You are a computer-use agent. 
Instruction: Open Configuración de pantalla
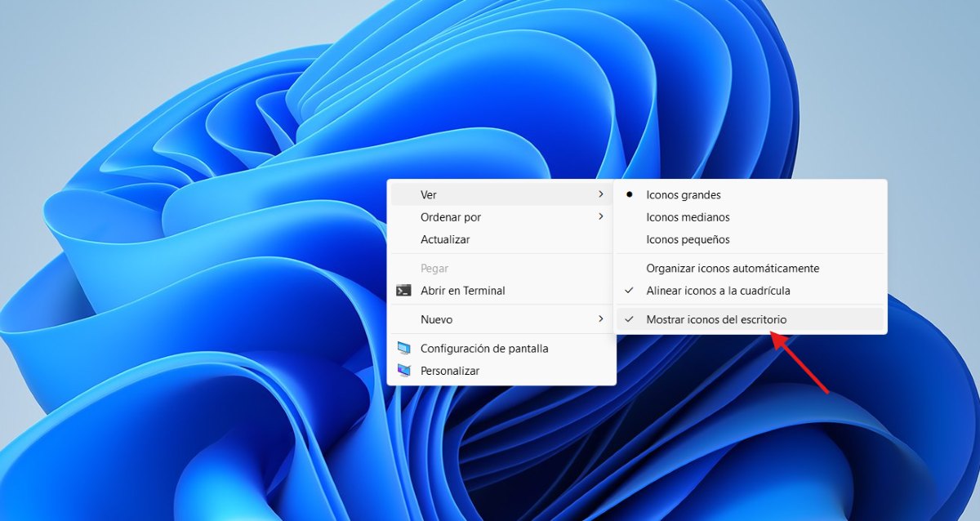coord(484,348)
